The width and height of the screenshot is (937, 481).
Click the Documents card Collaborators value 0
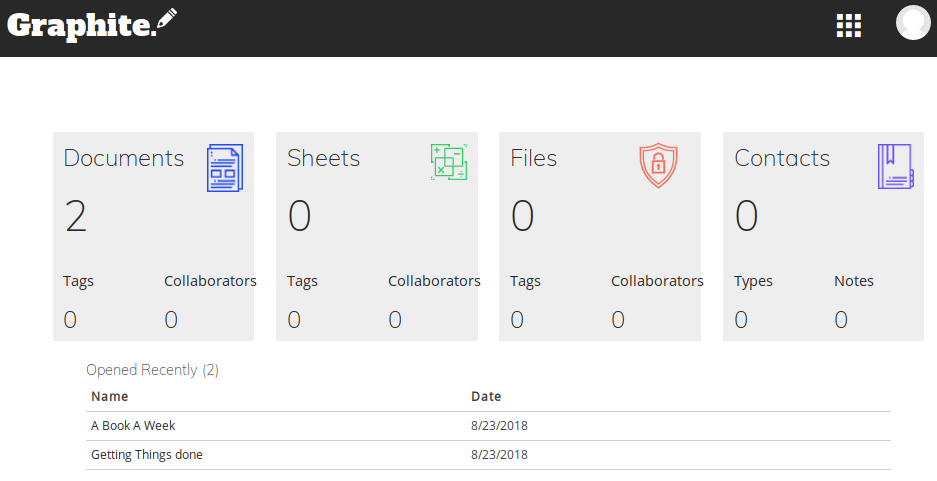click(x=171, y=320)
